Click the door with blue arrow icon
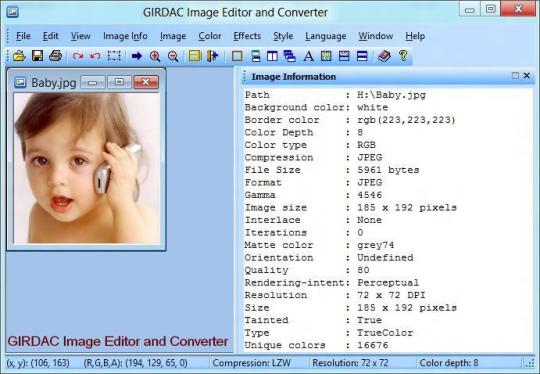The width and height of the screenshot is (540, 374). tap(212, 56)
